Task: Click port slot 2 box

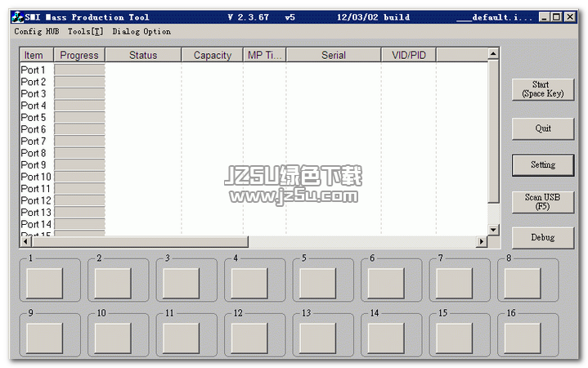Action: click(113, 283)
